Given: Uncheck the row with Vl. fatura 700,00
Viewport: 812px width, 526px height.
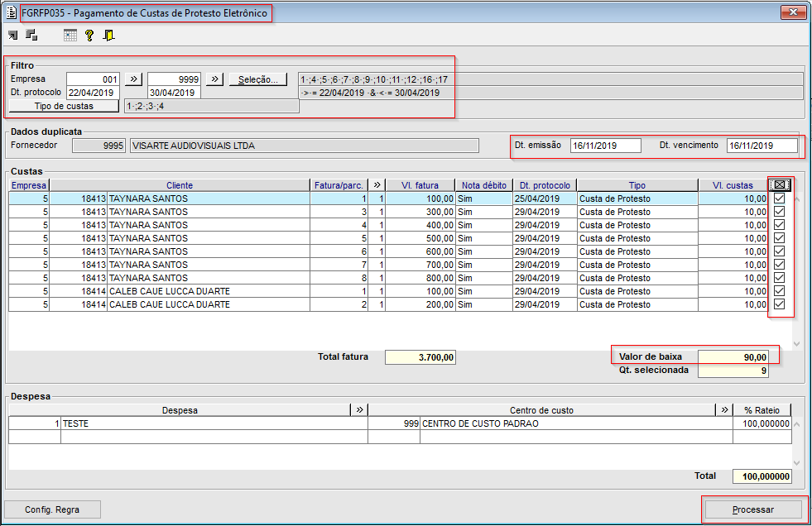Looking at the screenshot, I should 780,265.
